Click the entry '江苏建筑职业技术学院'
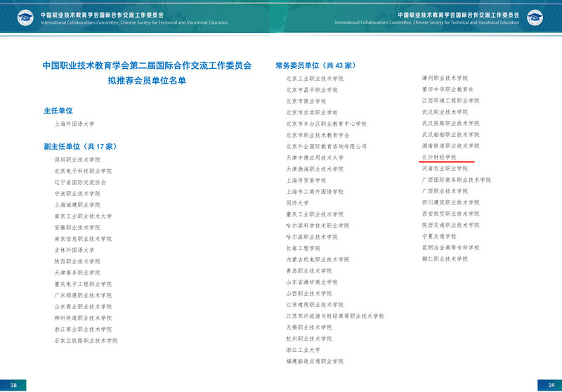This screenshot has width=562, height=392. coord(315,305)
